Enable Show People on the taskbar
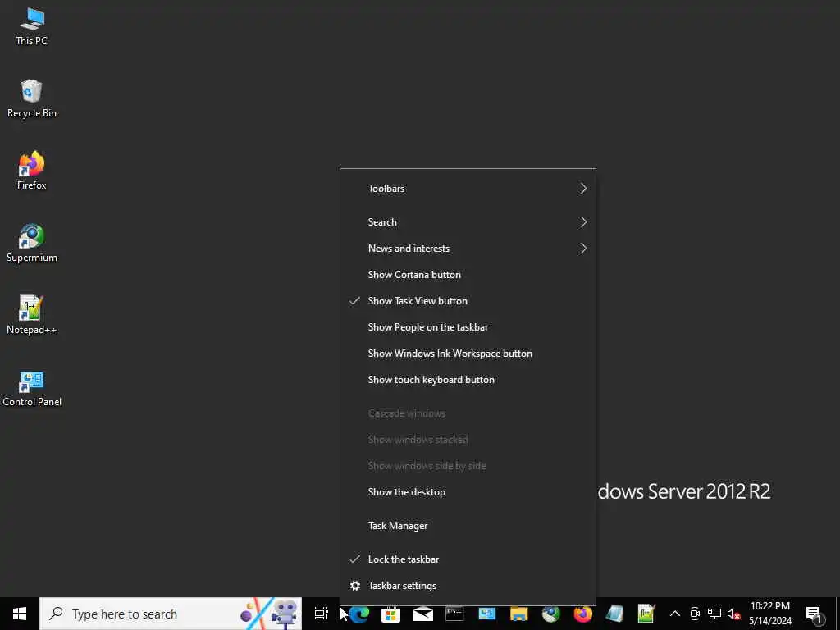Viewport: 840px width, 630px height. 468,327
